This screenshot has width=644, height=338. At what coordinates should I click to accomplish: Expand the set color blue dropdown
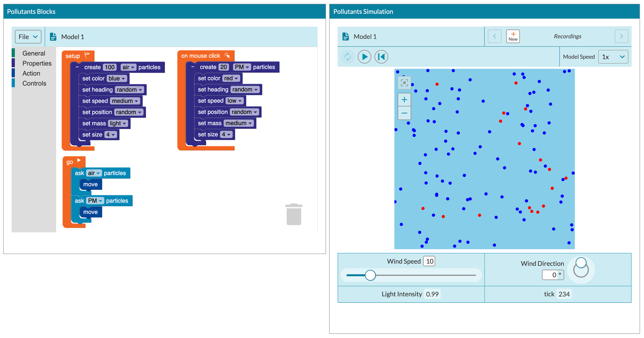point(117,79)
